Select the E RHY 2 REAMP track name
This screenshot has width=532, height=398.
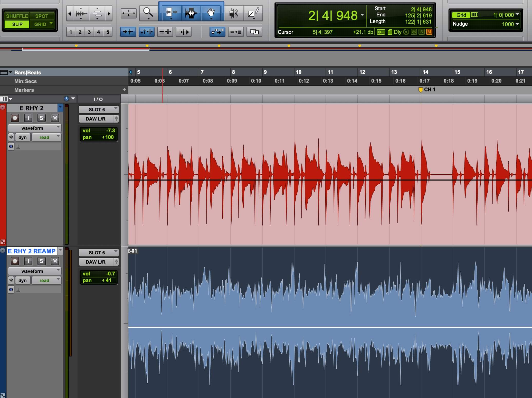pos(32,251)
